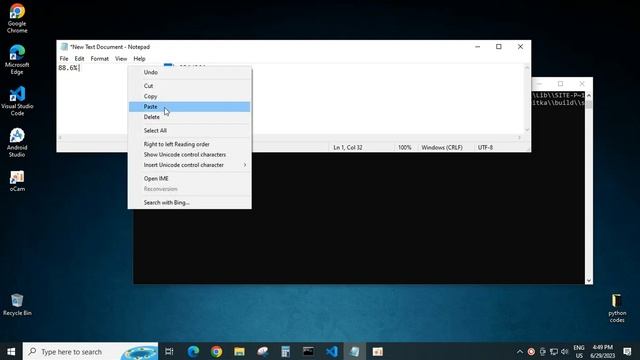Screen dimensions: 640x360
Task: Choose Open IME from the context menu
Action: (x=189, y=178)
